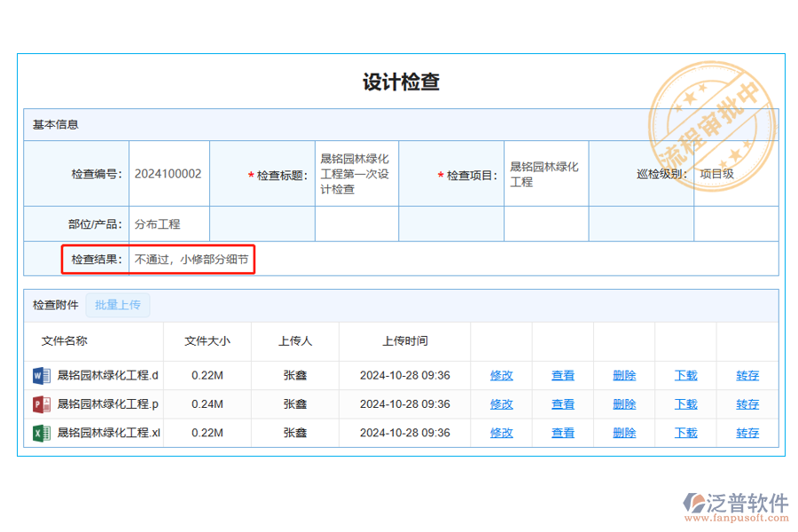Select the 检查编号 field showing 2024100002
The image size is (798, 532).
pos(168,174)
